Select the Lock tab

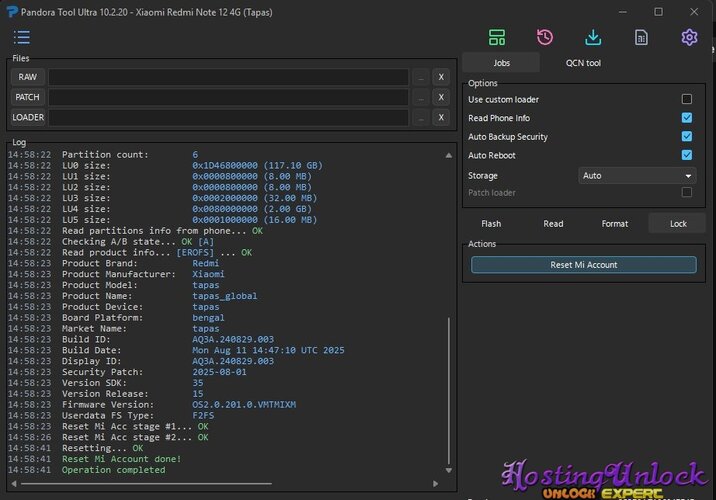coord(678,224)
